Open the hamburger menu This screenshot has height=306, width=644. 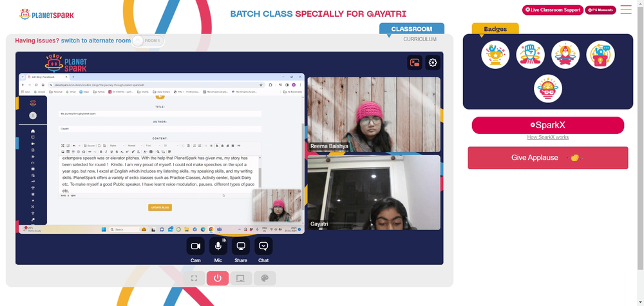tap(626, 10)
